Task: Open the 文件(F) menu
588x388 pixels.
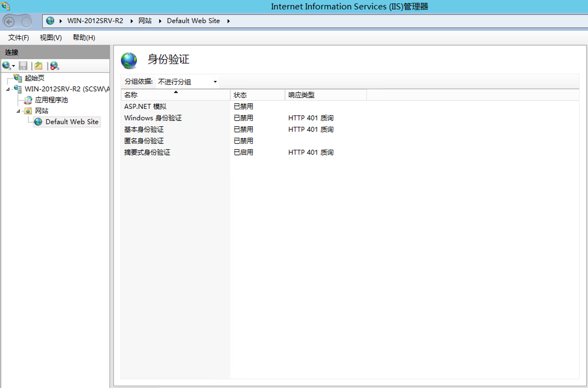Action: [x=18, y=37]
